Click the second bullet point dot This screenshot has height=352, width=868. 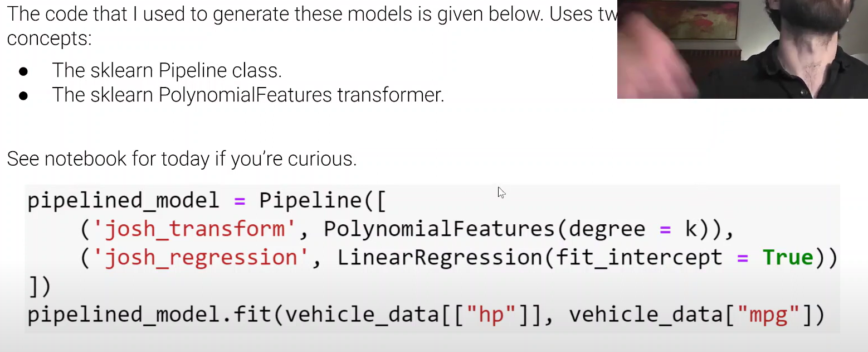[23, 96]
